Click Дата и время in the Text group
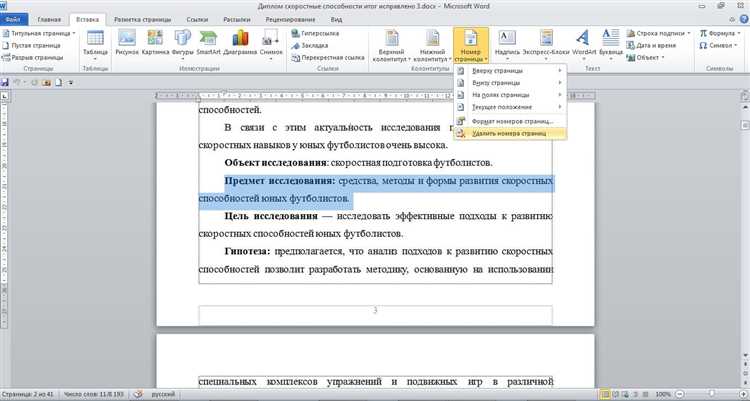 point(651,45)
